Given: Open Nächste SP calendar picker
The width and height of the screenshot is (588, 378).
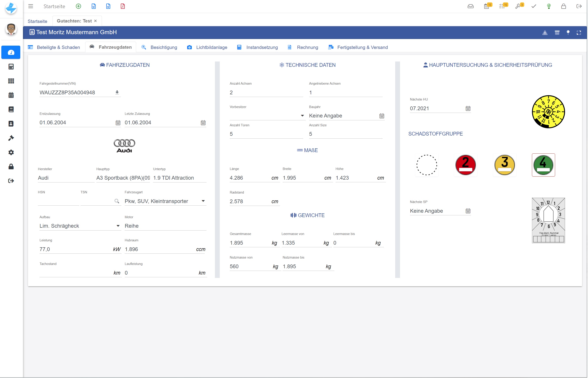Looking at the screenshot, I should pos(468,211).
